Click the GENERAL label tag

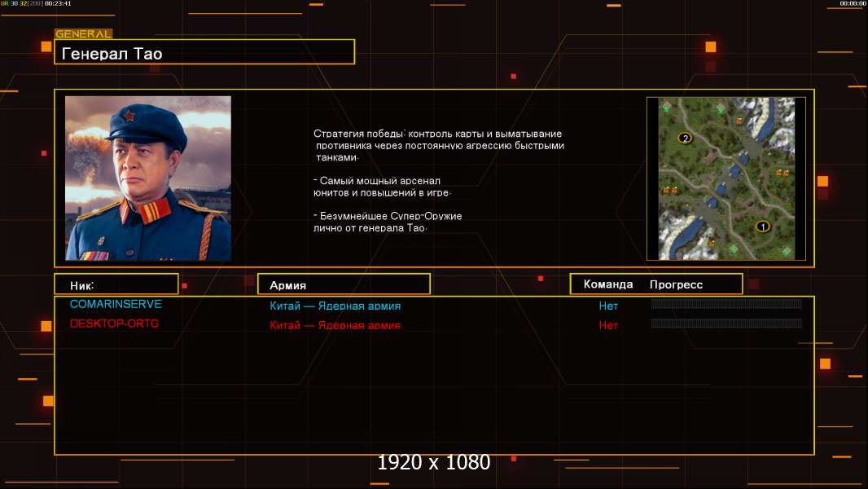84,33
